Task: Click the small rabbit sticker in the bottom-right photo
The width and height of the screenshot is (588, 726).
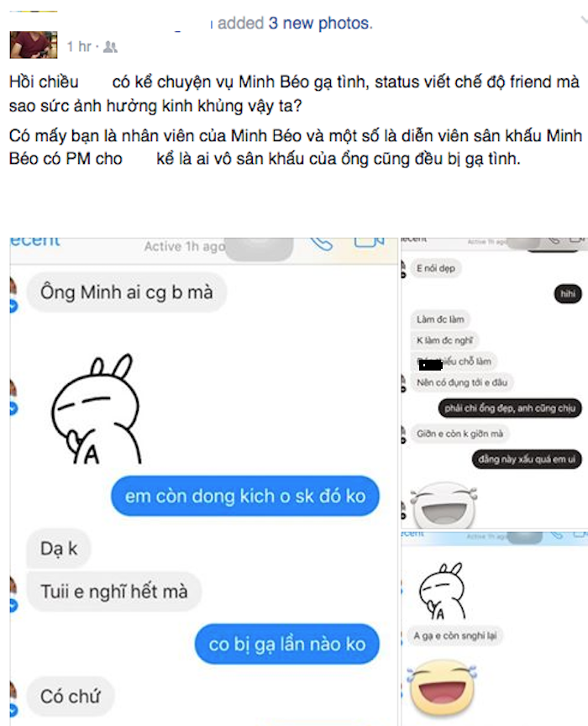Action: coord(441,592)
